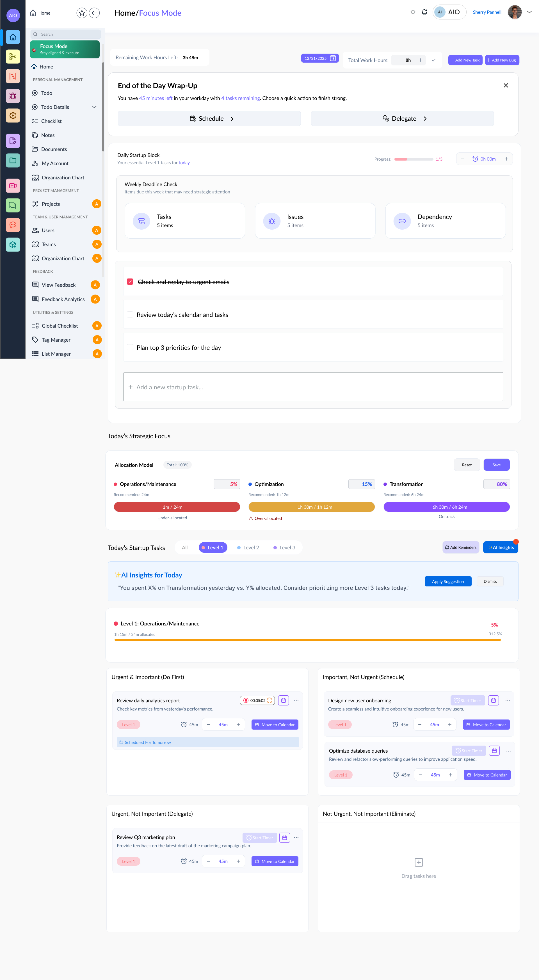Image resolution: width=539 pixels, height=980 pixels.
Task: Click the back arrow circle icon in sidebar
Action: pyautogui.click(x=94, y=13)
